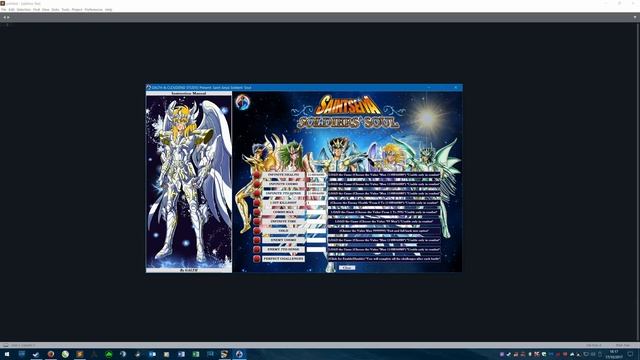
Task: Open the Windows Start menu
Action: coord(7,354)
